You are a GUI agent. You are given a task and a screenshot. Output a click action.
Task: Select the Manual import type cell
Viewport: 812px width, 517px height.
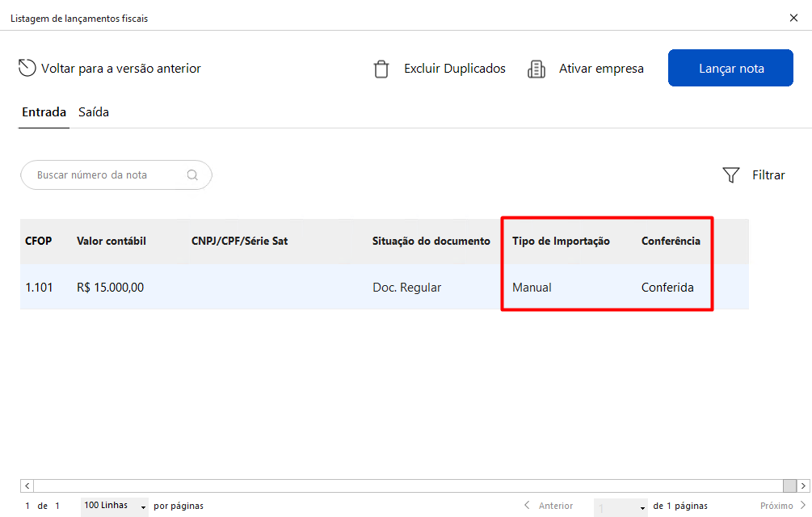532,288
